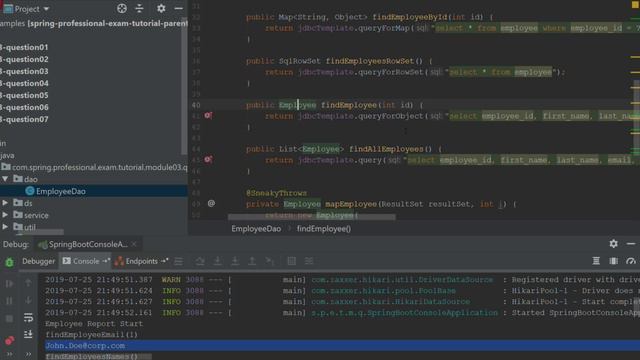
Task: Click the Stop debug square icon
Action: pyautogui.click(x=9, y=318)
